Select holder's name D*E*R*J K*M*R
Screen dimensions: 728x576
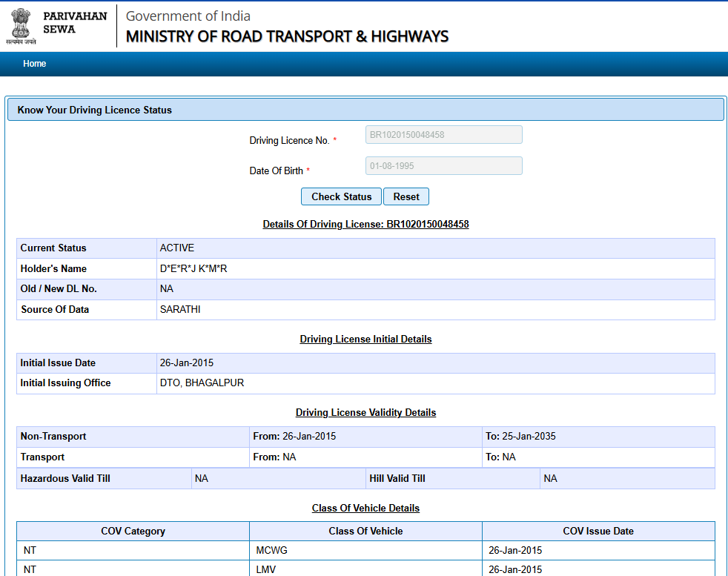193,268
